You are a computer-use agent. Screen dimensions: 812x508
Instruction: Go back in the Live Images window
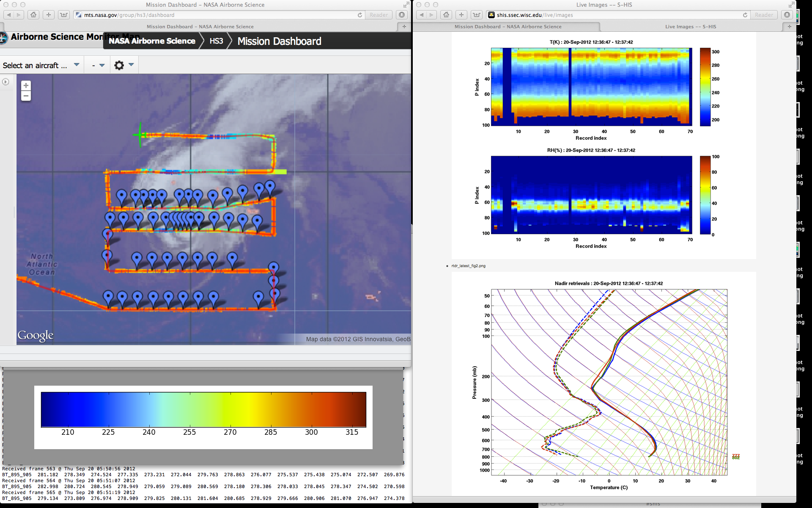click(422, 15)
